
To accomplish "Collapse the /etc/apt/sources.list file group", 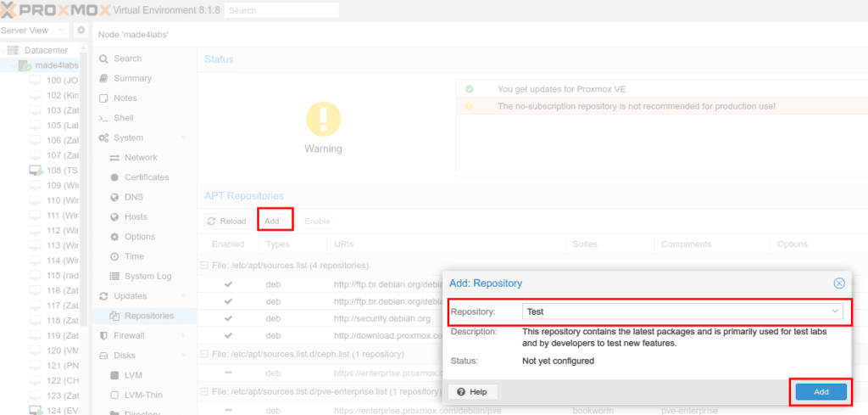I will (x=203, y=266).
